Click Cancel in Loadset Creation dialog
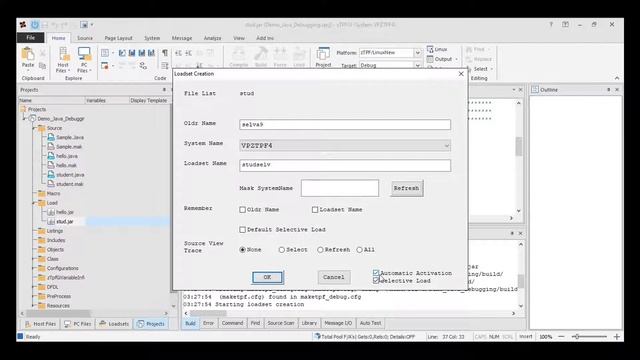The height and width of the screenshot is (360, 640). [333, 277]
